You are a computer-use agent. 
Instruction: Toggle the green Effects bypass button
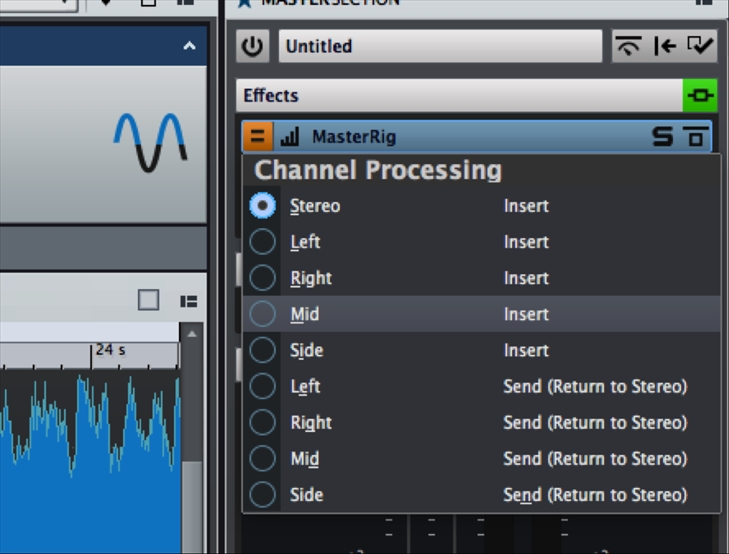coord(700,95)
